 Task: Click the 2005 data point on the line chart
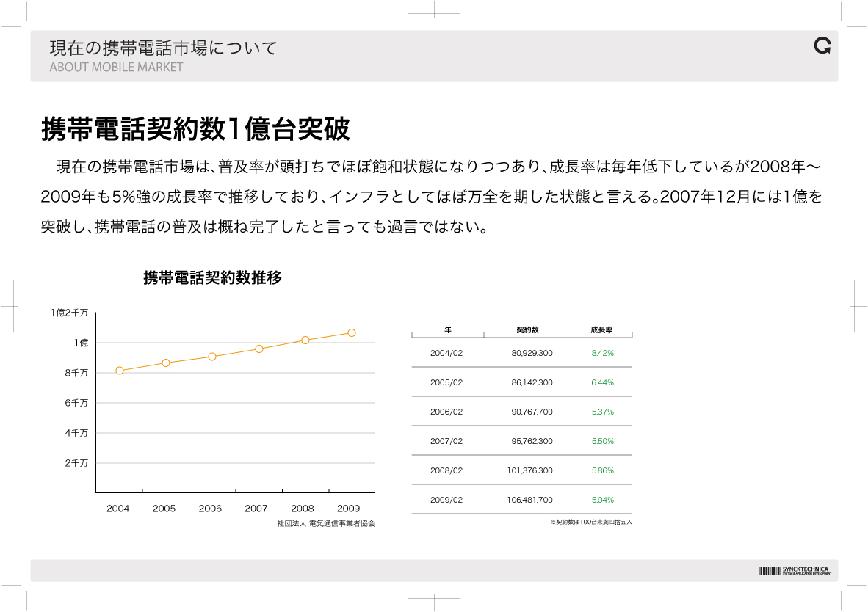point(166,363)
